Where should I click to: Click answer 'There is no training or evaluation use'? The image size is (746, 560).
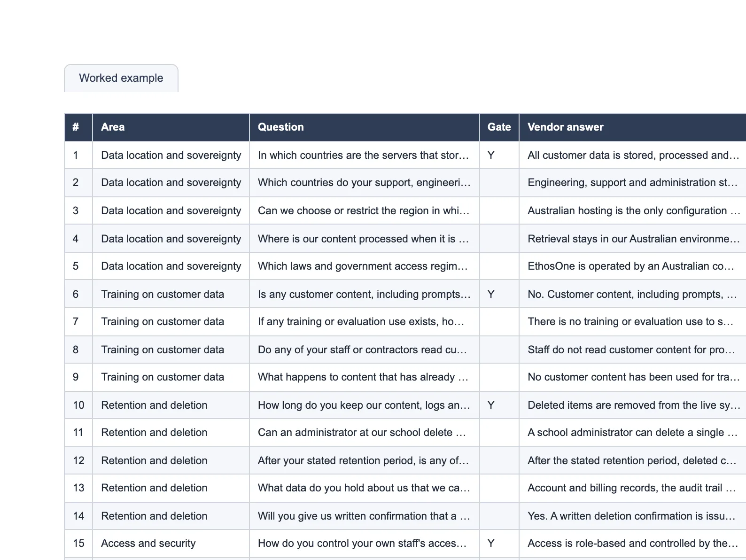[633, 322]
